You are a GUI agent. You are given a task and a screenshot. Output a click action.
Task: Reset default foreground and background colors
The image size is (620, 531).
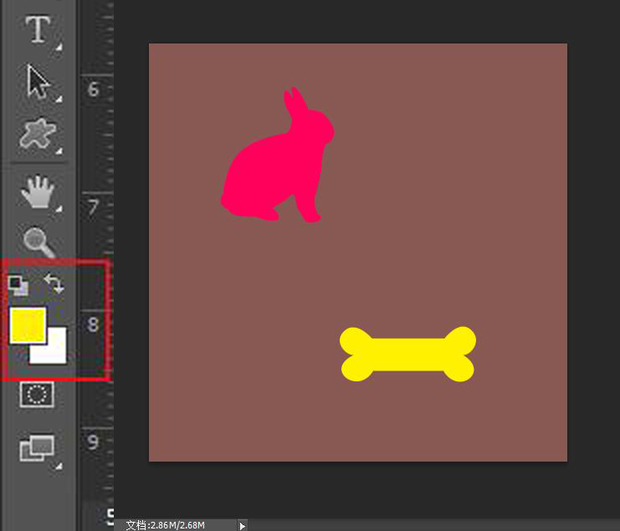coord(18,286)
